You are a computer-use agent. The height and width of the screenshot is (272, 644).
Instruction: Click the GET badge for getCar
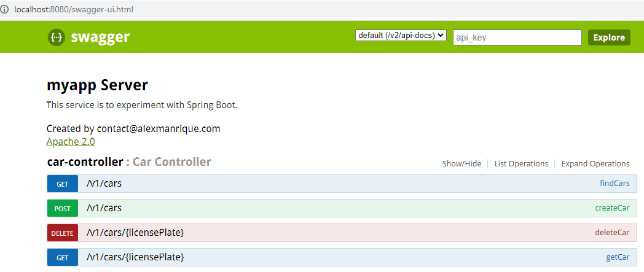(x=63, y=257)
